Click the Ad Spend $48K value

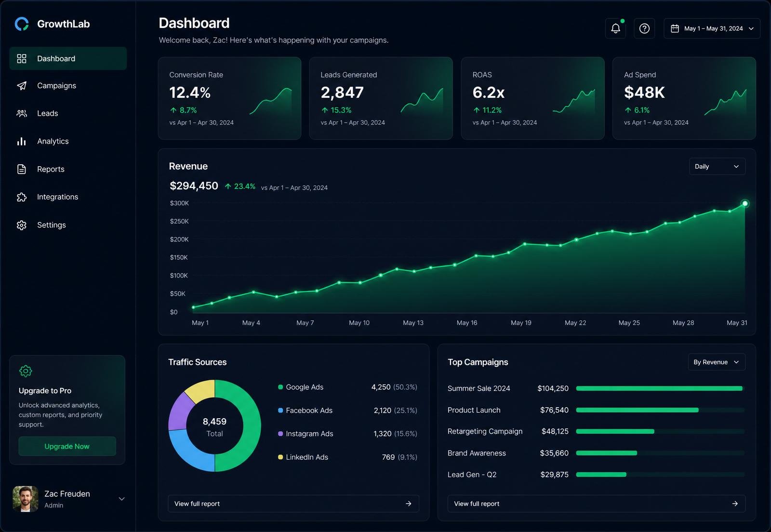[644, 93]
